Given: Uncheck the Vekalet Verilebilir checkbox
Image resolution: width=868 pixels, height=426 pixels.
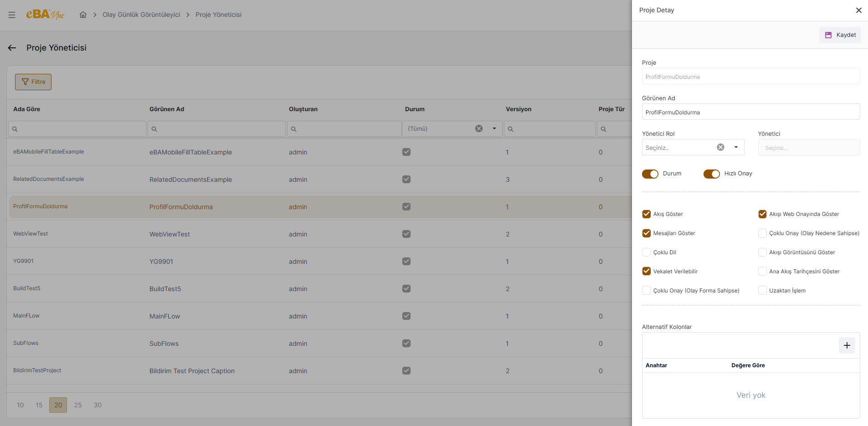Looking at the screenshot, I should [x=647, y=272].
